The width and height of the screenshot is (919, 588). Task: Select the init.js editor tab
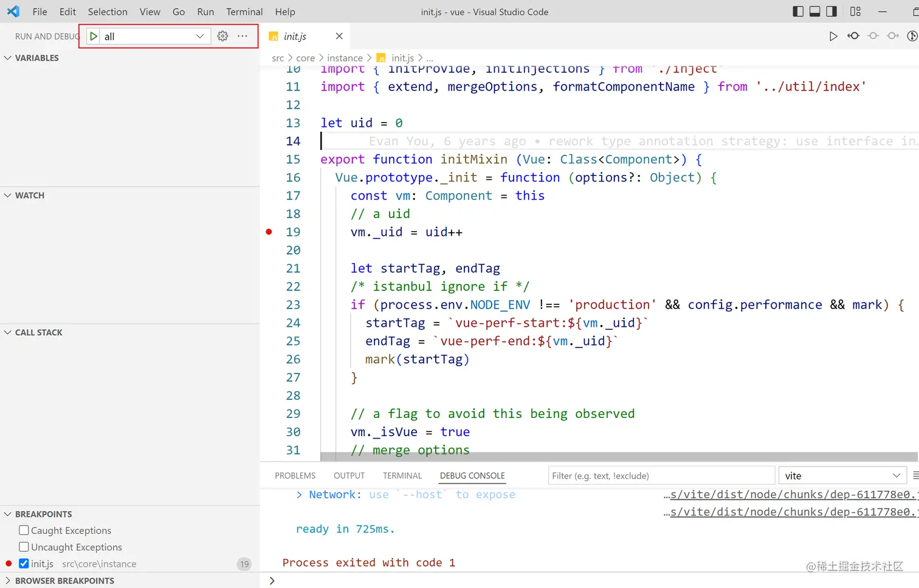click(x=305, y=36)
